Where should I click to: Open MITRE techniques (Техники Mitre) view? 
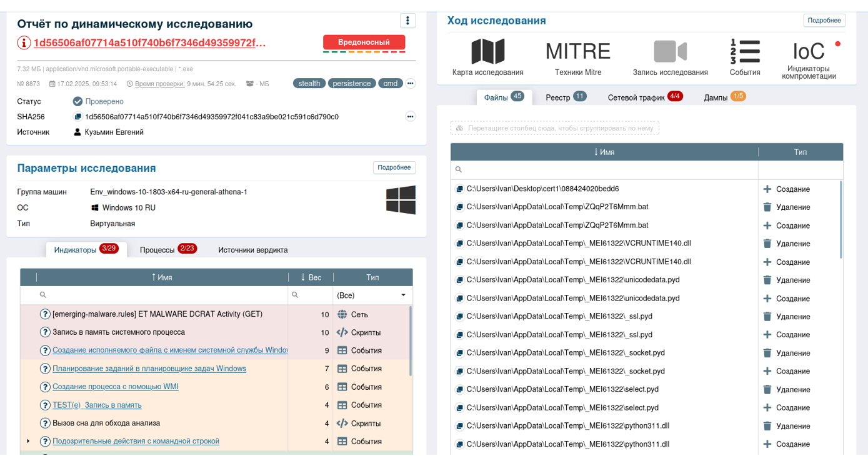coord(577,56)
